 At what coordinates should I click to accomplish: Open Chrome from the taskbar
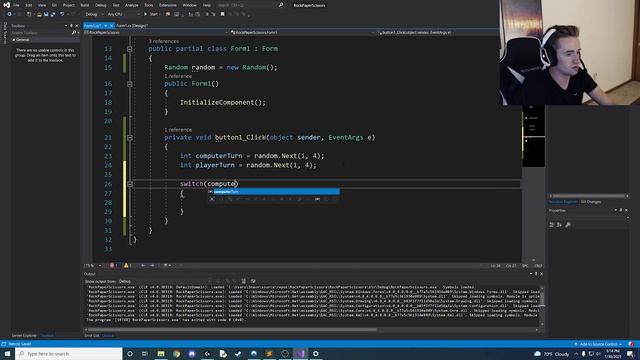176,353
